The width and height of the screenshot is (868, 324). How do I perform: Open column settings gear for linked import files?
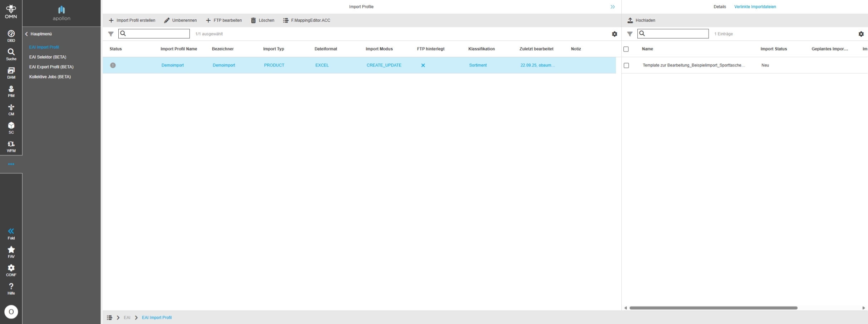pyautogui.click(x=861, y=34)
